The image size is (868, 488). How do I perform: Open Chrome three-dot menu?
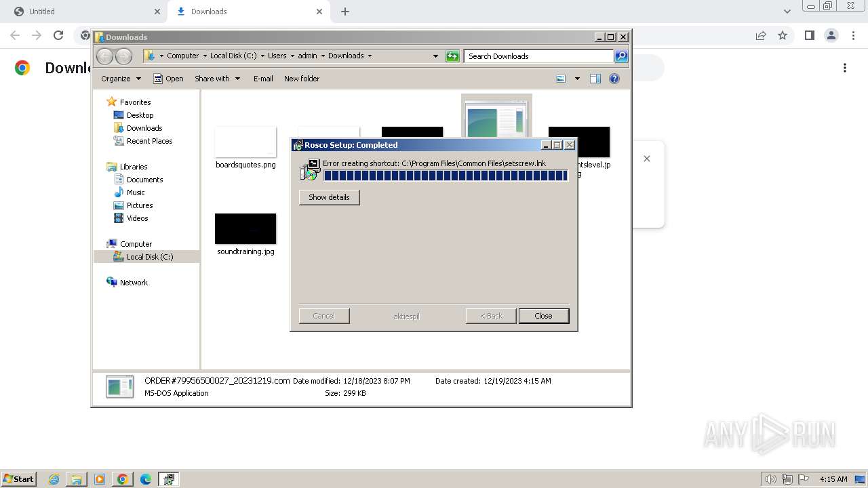(853, 35)
